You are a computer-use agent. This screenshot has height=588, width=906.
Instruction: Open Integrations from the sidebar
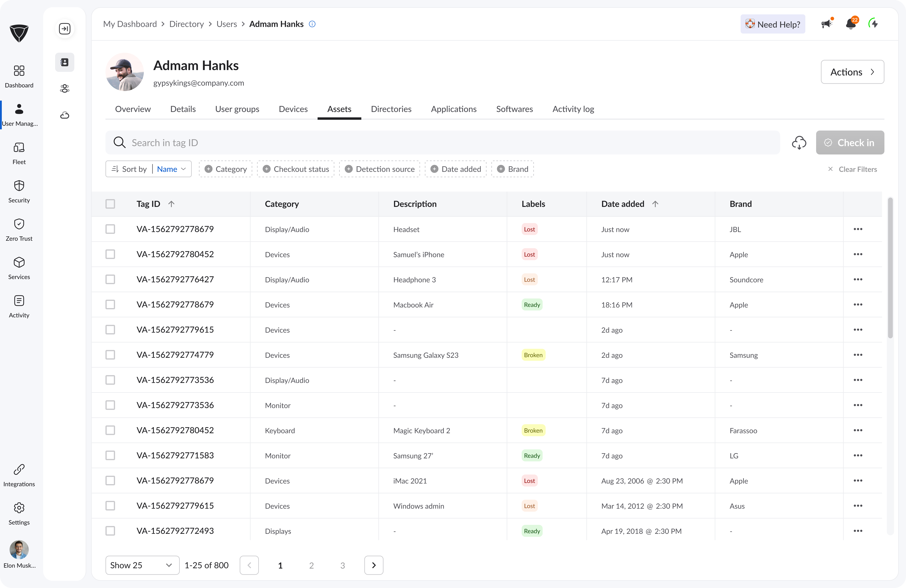pyautogui.click(x=19, y=475)
